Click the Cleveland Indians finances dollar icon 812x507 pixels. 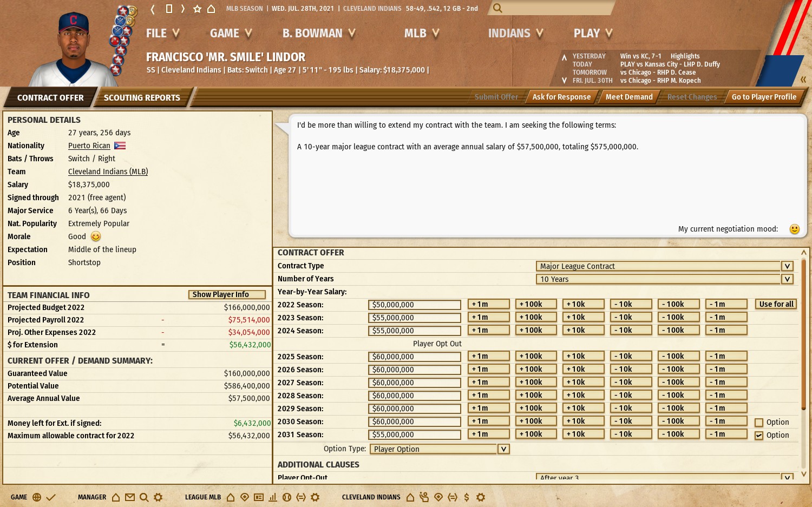pyautogui.click(x=467, y=497)
